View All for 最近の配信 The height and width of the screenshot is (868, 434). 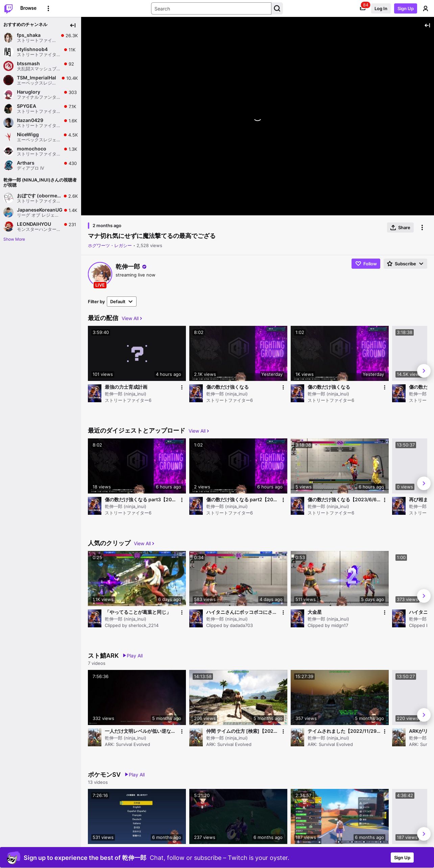[132, 318]
